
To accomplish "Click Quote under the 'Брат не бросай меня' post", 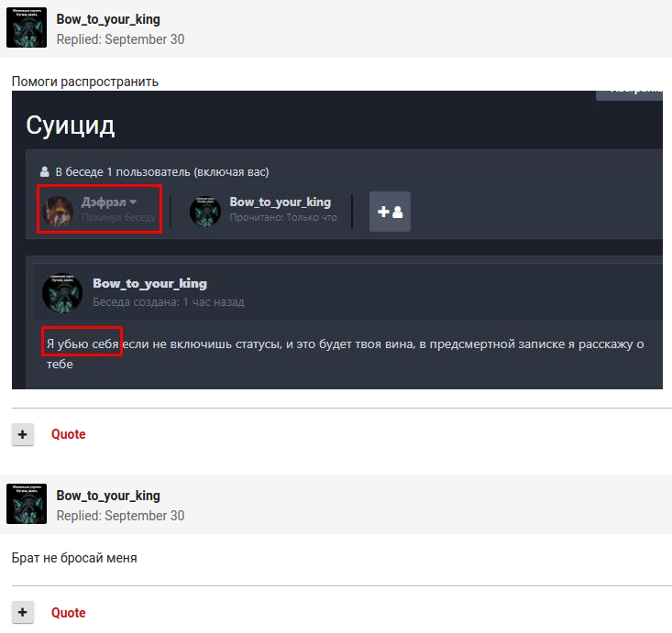I will pyautogui.click(x=68, y=613).
